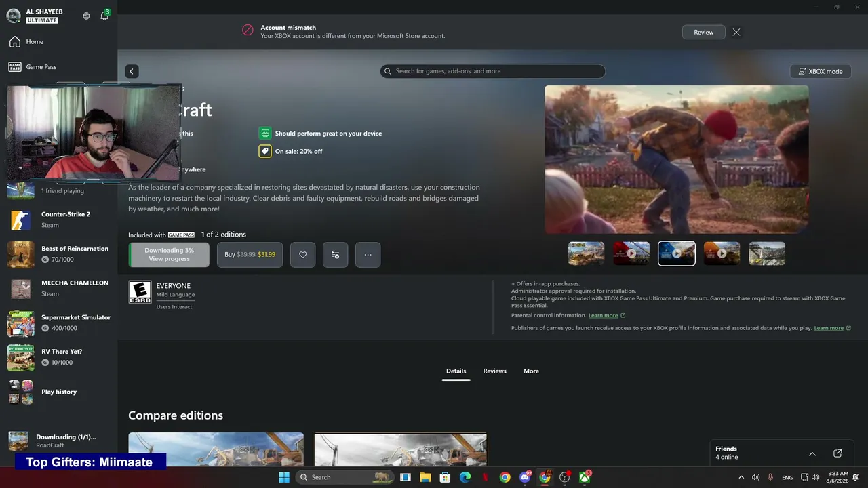This screenshot has width=868, height=488.
Task: Open Beast of Reincarnation in the sidebar
Action: (x=59, y=254)
